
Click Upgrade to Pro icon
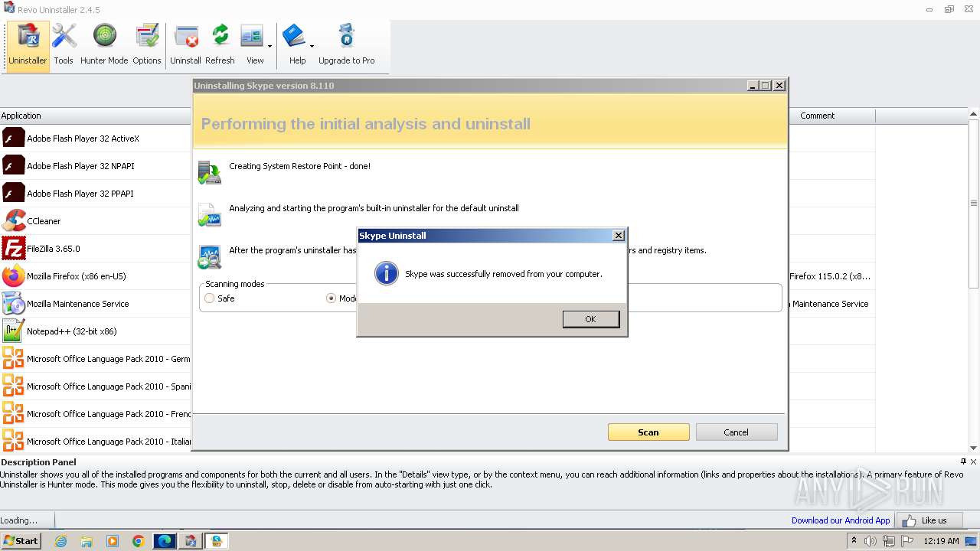pyautogui.click(x=346, y=46)
